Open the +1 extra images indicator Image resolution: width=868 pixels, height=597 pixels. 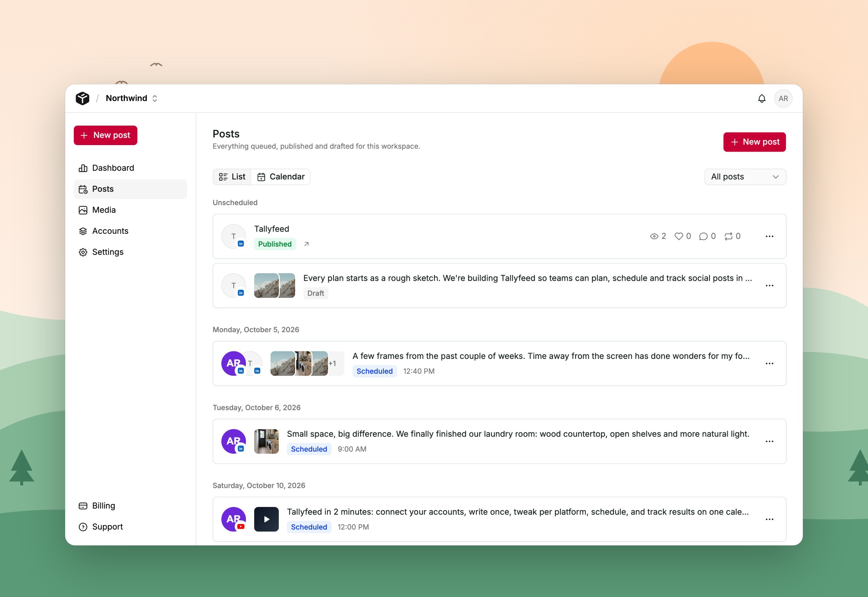pos(336,363)
